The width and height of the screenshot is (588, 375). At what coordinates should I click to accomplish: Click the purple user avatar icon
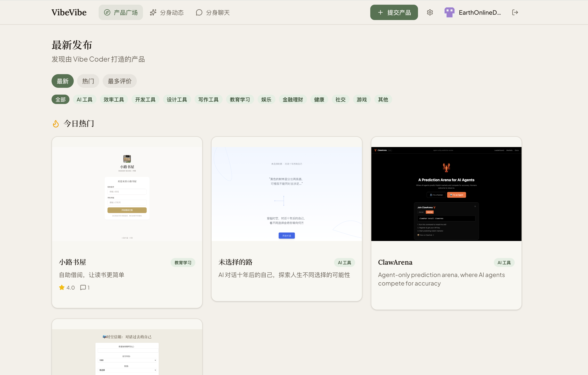pos(449,12)
